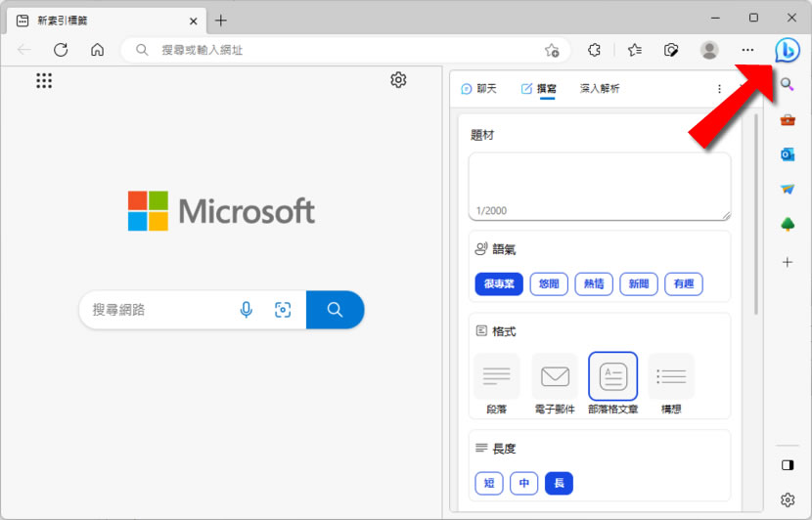Add a new sidebar app with plus
The width and height of the screenshot is (812, 520).
pyautogui.click(x=788, y=262)
